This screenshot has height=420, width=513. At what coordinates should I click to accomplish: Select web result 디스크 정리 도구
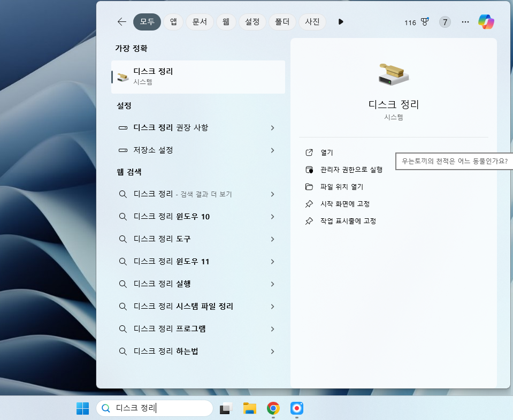point(198,239)
